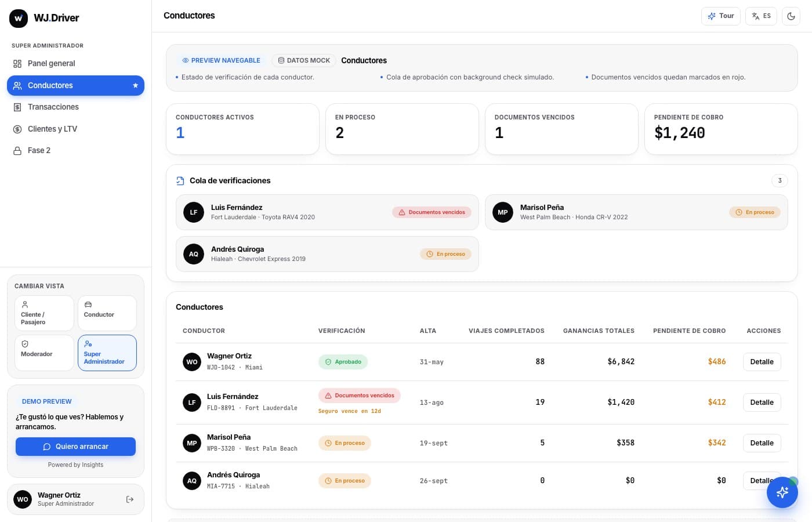Toggle dark mode with the moon button
This screenshot has height=522, width=812.
[x=791, y=16]
